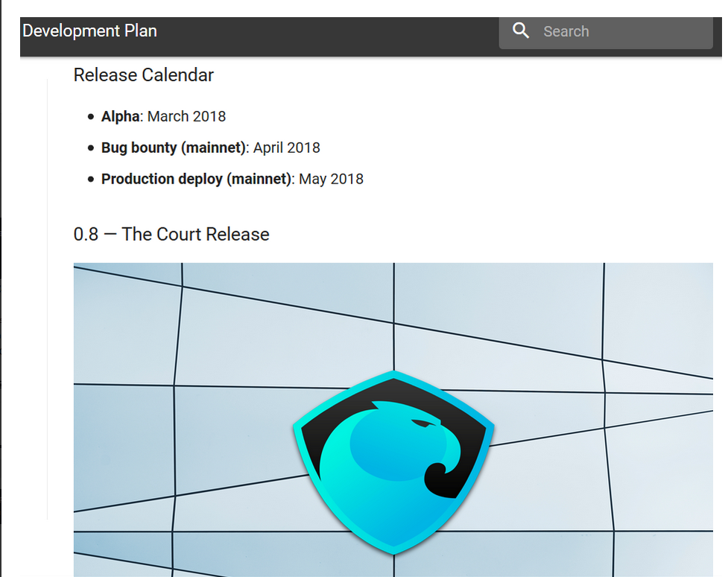
Task: Click the 0.8 — The Court Release heading
Action: [171, 234]
